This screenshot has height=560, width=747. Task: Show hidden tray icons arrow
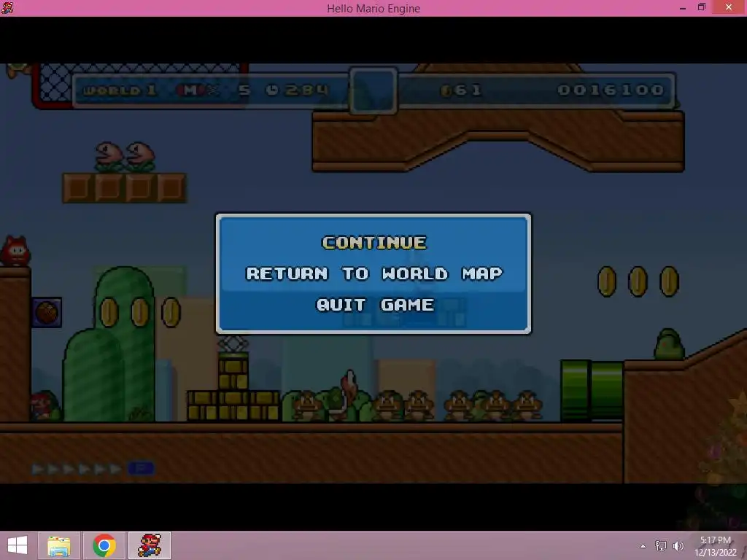tap(643, 546)
